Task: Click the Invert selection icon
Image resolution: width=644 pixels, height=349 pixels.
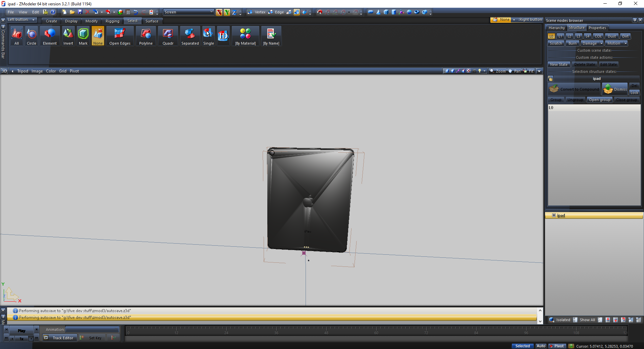Action: [x=68, y=36]
